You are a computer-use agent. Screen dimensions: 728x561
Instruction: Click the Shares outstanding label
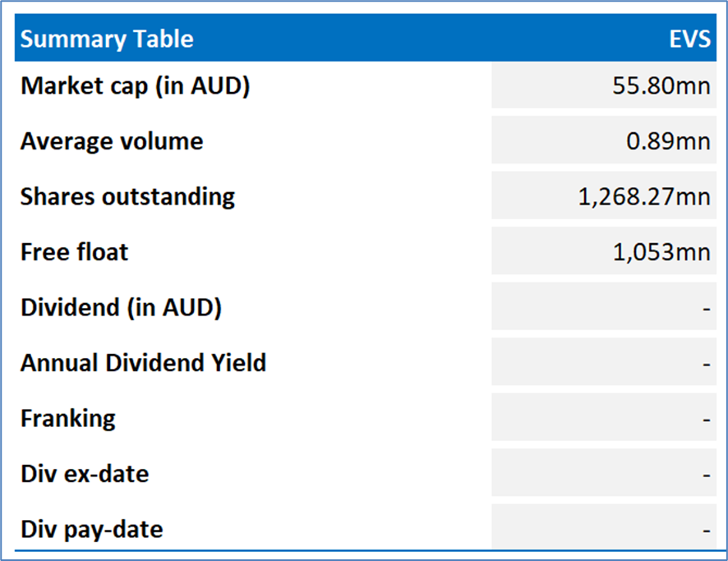click(127, 197)
